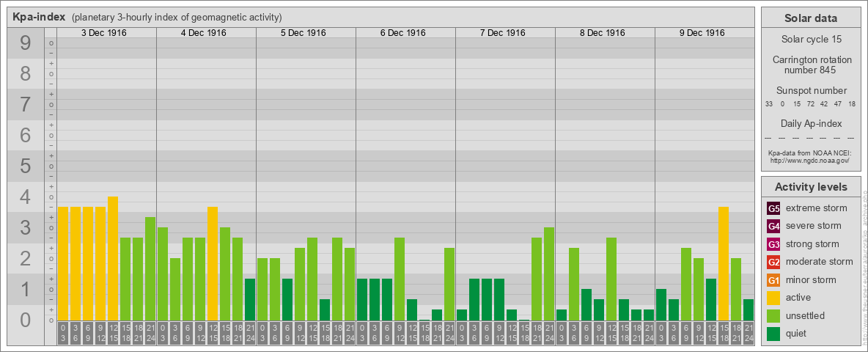Viewport: 868px width, 352px height.
Task: Click the '5 Dec 1916' date header
Action: (304, 33)
